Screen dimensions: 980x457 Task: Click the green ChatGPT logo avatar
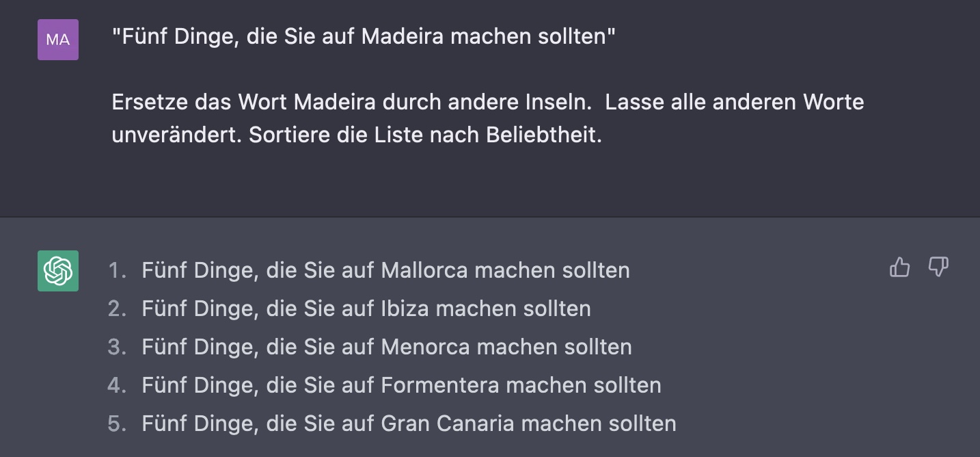tap(58, 271)
